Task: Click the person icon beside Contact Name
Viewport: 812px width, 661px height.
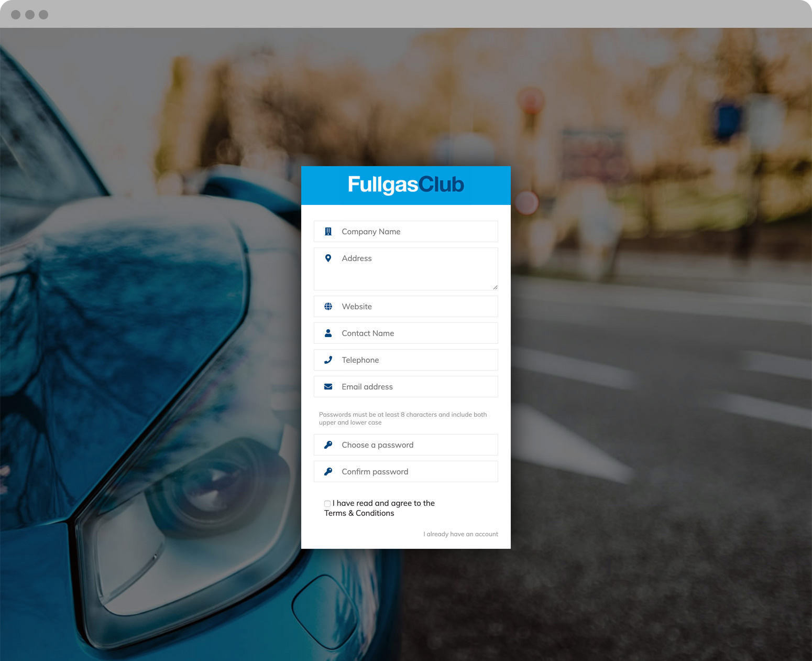Action: 328,333
